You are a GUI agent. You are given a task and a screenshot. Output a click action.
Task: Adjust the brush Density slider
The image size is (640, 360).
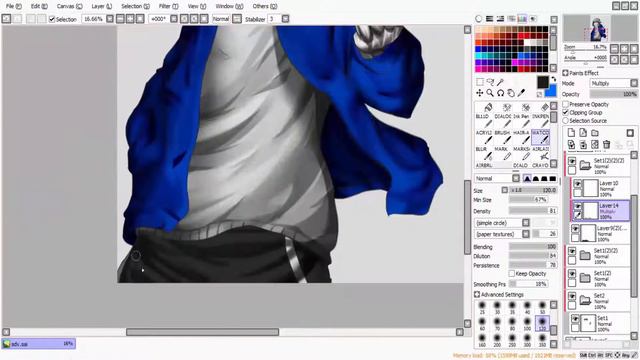(x=533, y=211)
